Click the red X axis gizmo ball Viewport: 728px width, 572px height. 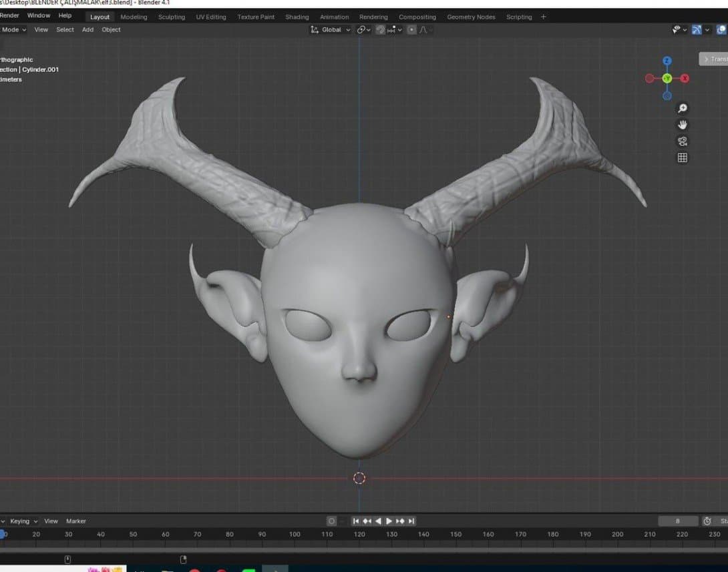pos(685,78)
